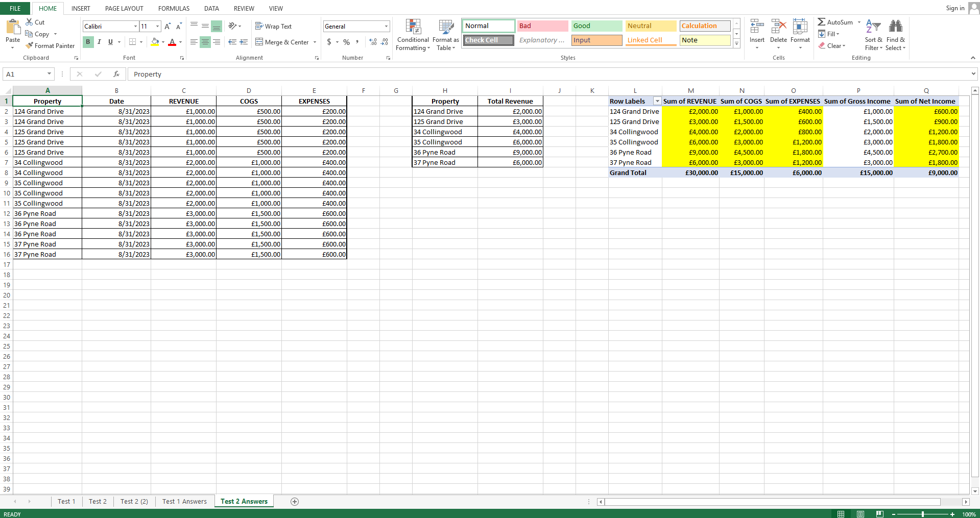Open the Number Format dropdown
This screenshot has width=980, height=518.
click(386, 26)
